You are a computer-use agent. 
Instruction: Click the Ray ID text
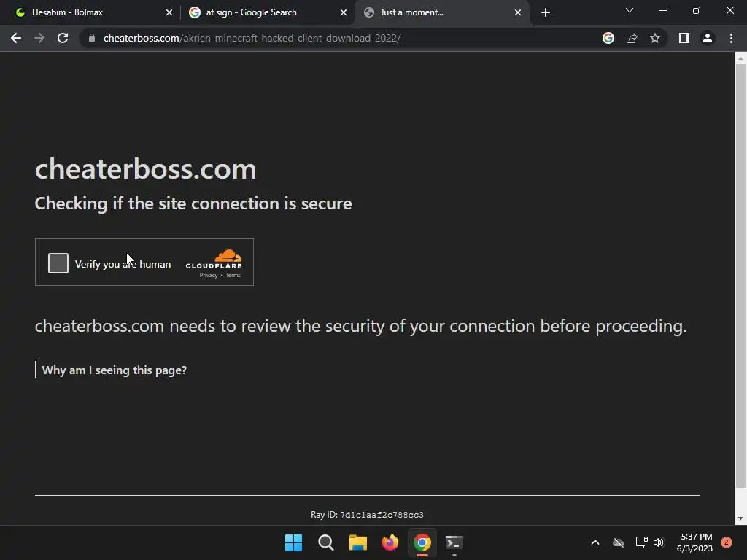pos(368,515)
